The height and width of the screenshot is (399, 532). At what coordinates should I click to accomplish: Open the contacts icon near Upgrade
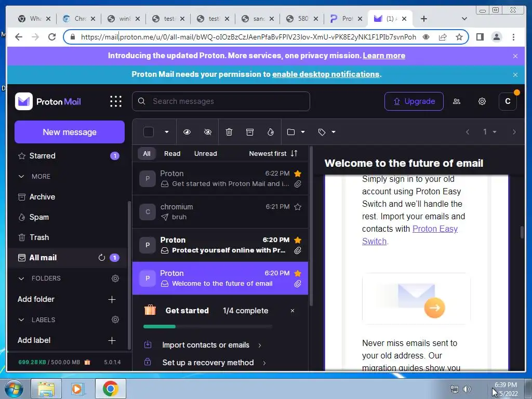[457, 101]
